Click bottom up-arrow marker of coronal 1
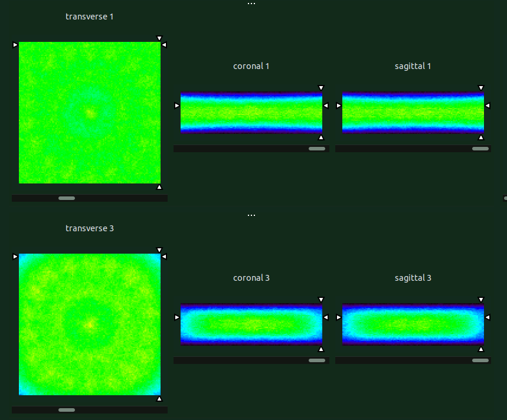Viewport: 507px width, 420px height. tap(320, 137)
